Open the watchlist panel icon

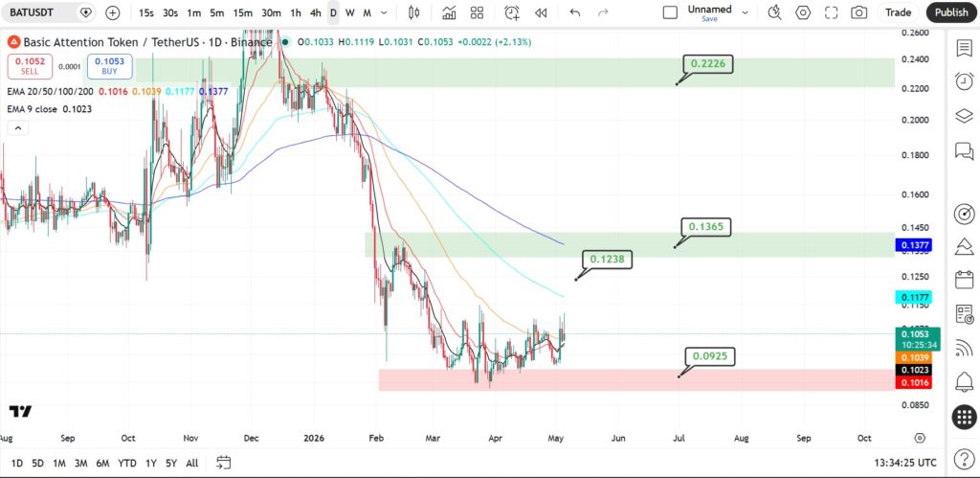coord(965,48)
